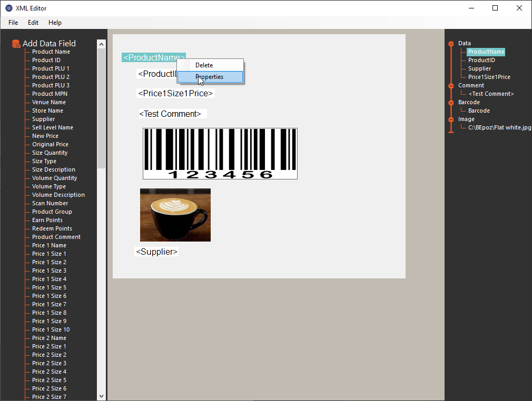Close the XML Editor window

519,8
